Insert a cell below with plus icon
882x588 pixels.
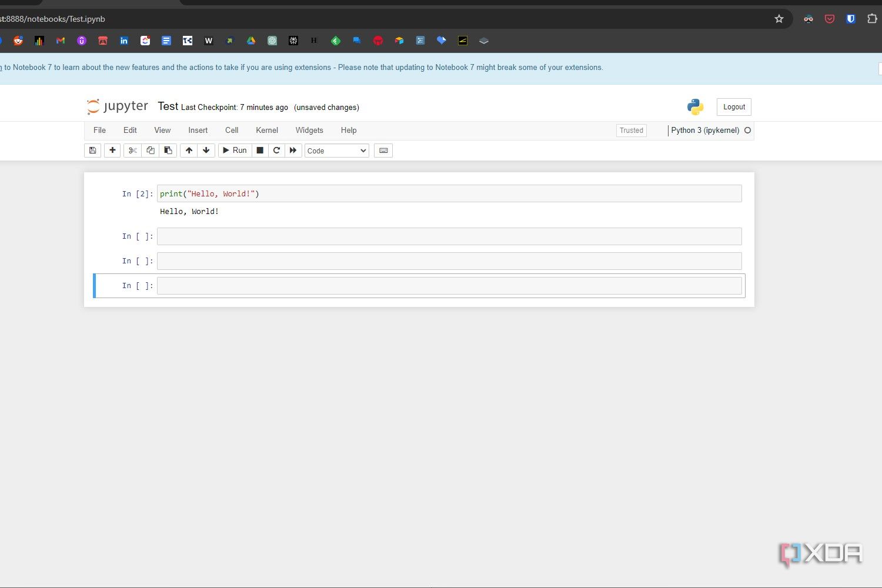click(x=112, y=151)
